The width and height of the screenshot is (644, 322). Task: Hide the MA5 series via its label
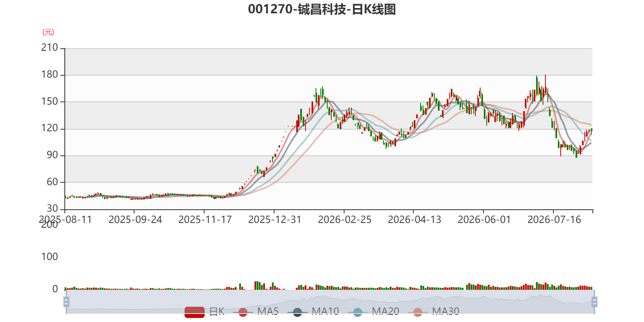[x=268, y=311]
